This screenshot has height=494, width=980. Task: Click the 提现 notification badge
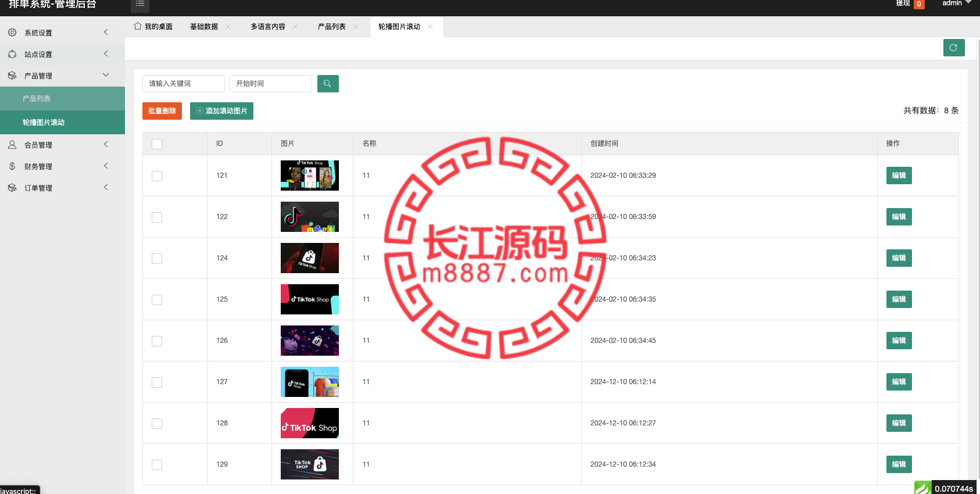point(919,4)
